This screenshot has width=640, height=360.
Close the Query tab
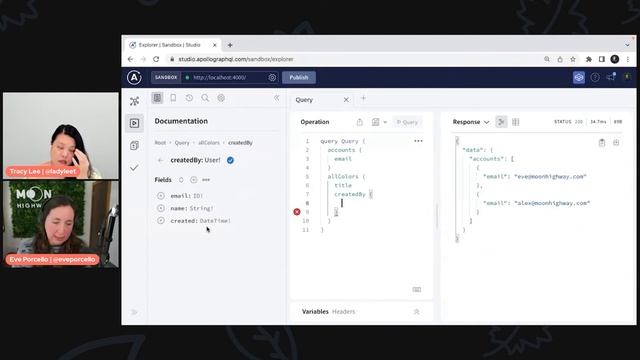346,100
